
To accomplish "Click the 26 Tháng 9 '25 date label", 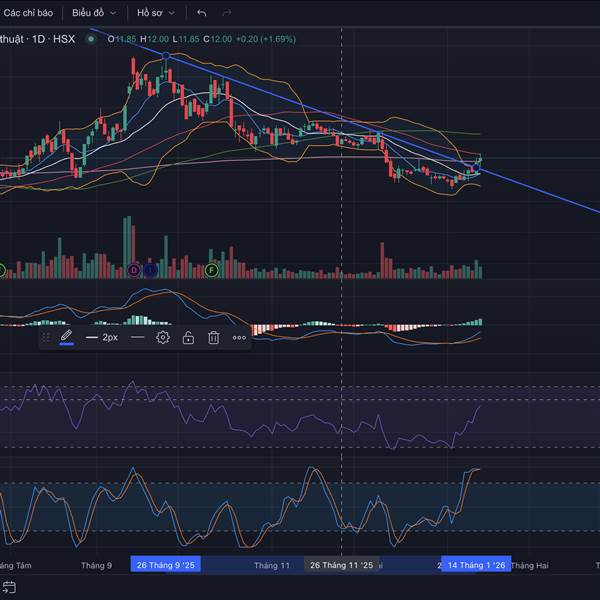I will point(166,565).
